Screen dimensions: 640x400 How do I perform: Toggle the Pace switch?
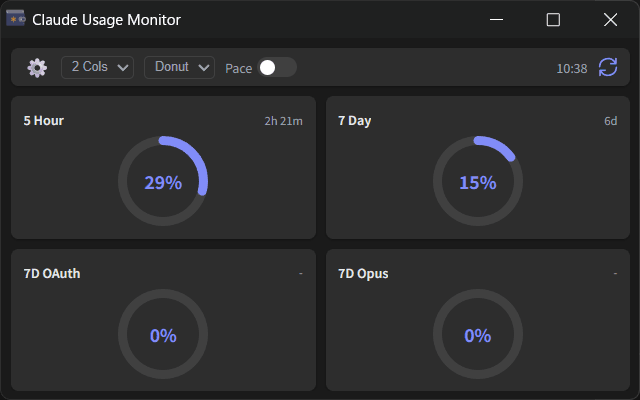277,68
